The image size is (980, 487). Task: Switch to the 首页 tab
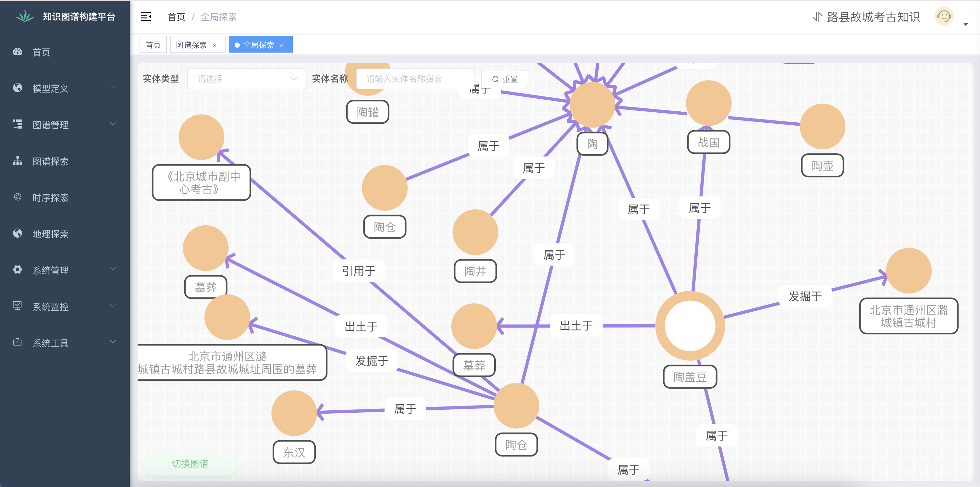tap(153, 45)
